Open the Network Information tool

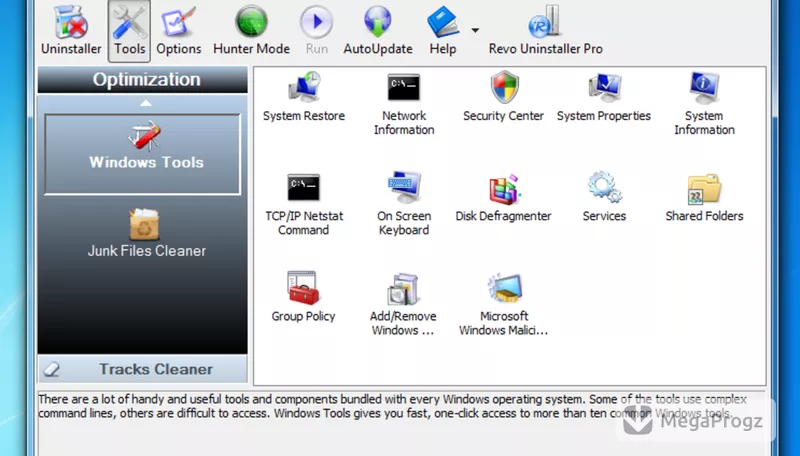[404, 105]
